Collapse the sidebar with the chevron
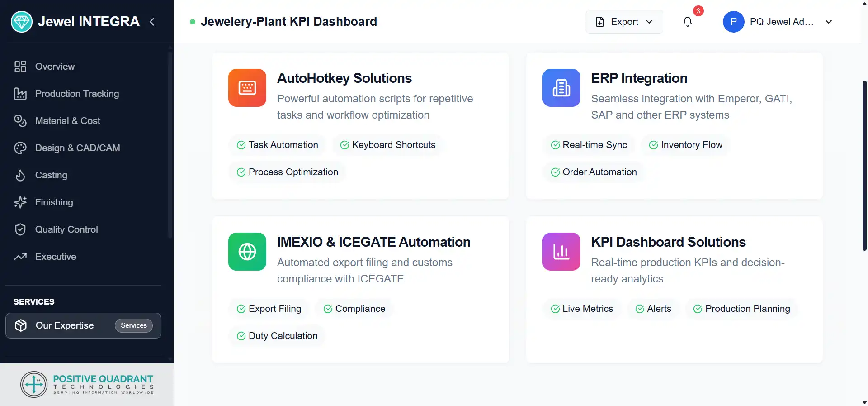This screenshot has height=406, width=868. tap(152, 22)
